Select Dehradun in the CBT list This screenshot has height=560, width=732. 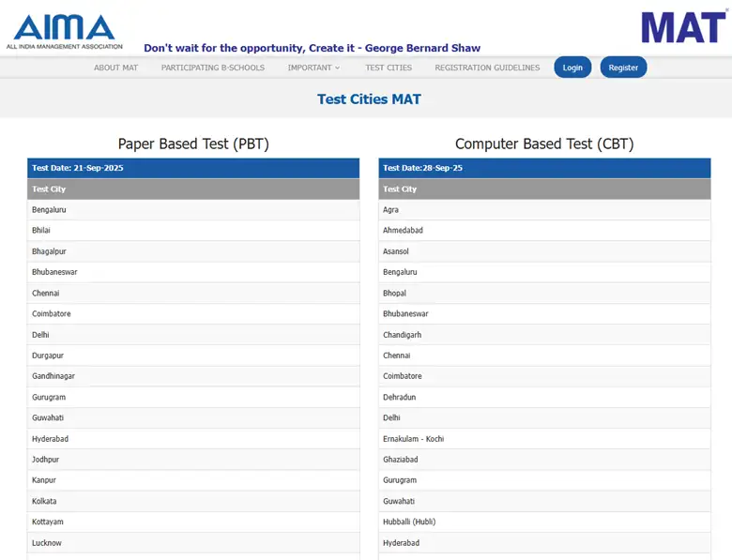pos(544,397)
